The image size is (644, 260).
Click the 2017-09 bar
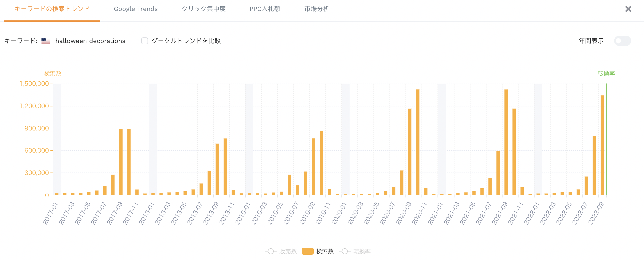coord(121,162)
